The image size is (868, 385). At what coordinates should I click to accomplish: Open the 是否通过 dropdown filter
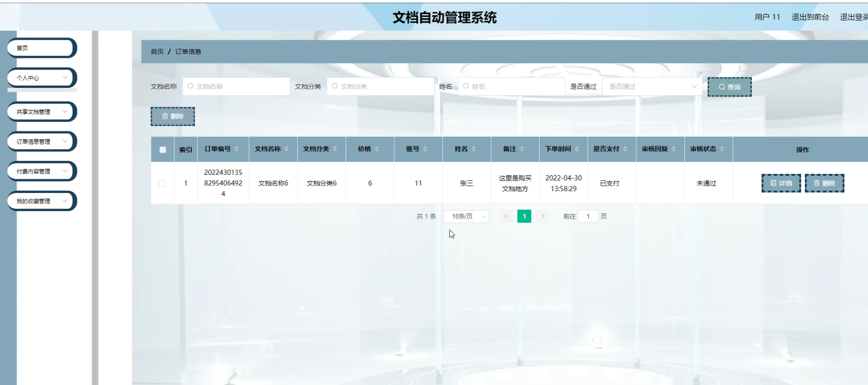point(652,86)
